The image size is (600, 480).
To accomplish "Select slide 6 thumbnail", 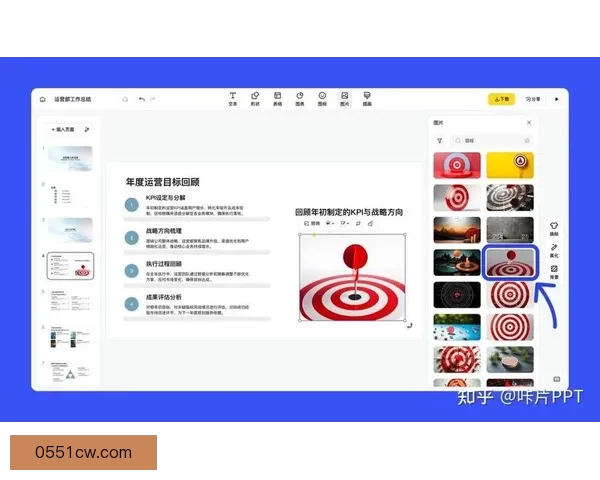I will [x=70, y=336].
